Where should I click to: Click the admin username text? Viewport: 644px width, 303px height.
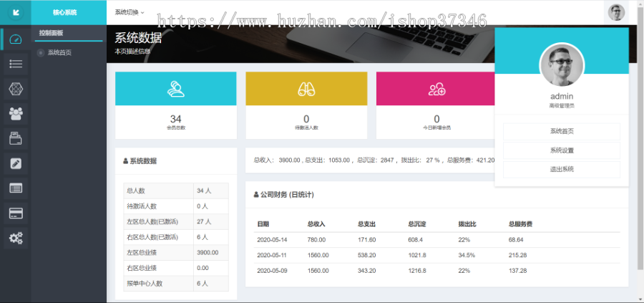pyautogui.click(x=562, y=97)
